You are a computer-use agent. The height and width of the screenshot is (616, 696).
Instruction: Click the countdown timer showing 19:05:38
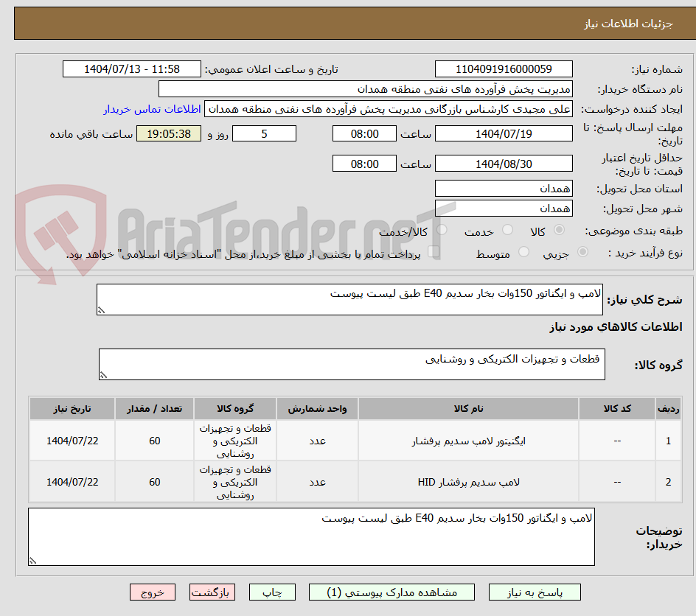[x=168, y=133]
